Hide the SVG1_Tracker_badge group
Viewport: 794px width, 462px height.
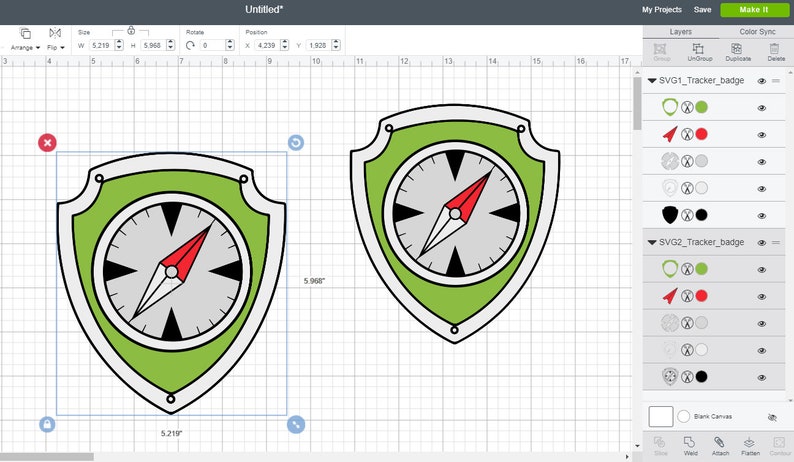(x=762, y=81)
